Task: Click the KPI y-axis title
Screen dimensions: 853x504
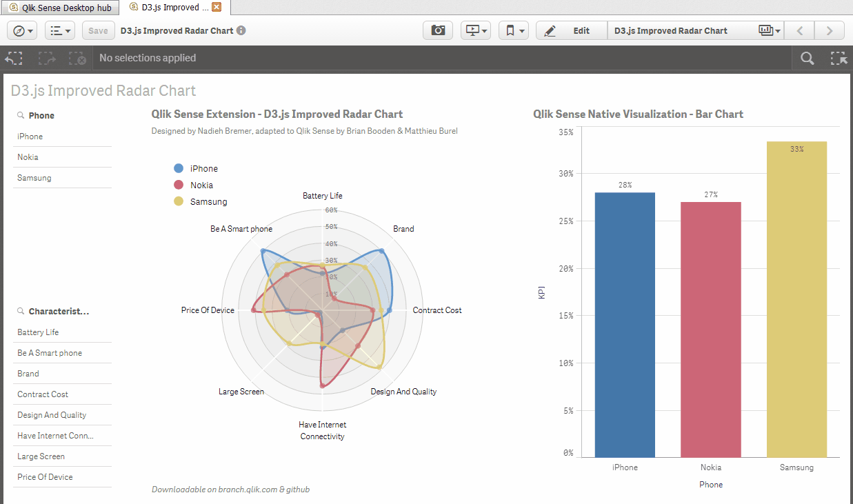Action: click(x=542, y=293)
